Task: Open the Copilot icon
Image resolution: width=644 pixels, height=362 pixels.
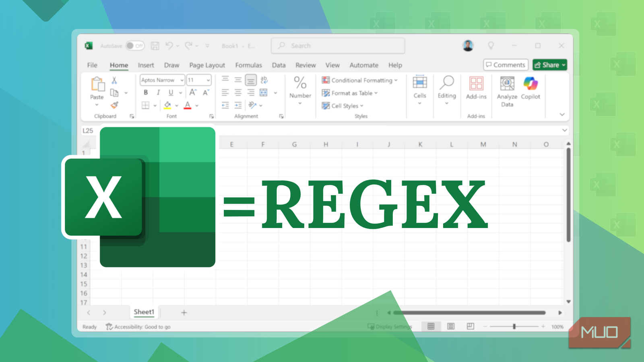Action: (x=530, y=83)
